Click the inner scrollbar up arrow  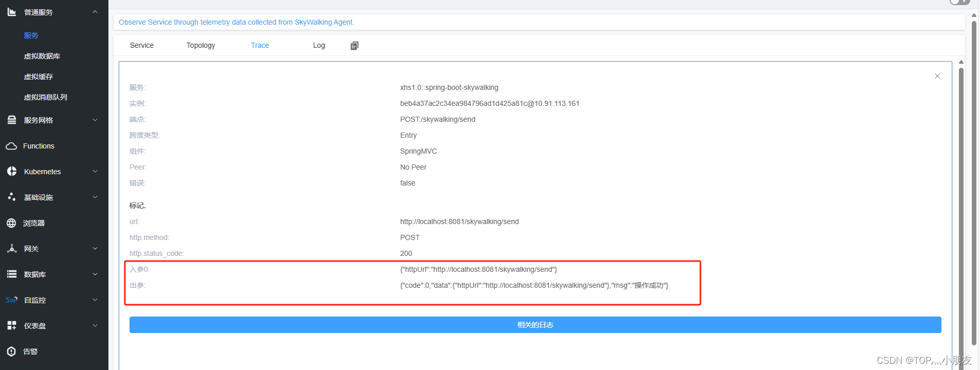(x=961, y=62)
